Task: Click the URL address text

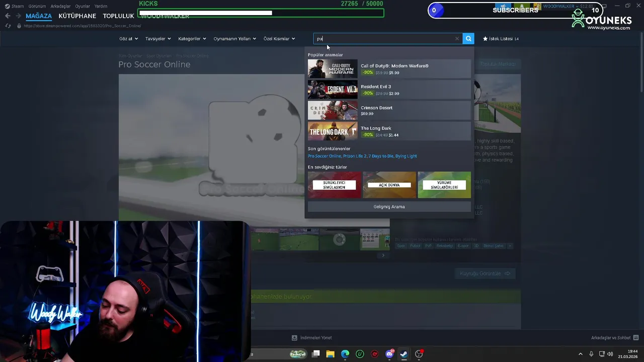Action: click(83, 26)
